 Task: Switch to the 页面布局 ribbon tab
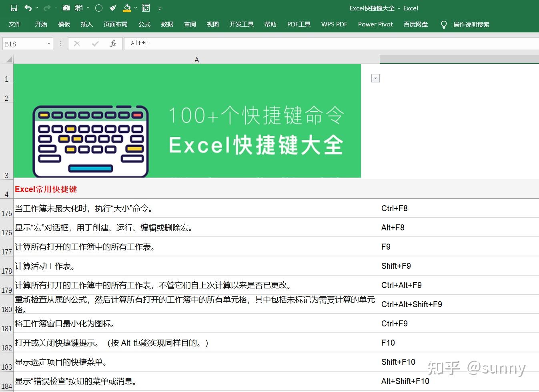[x=116, y=24]
